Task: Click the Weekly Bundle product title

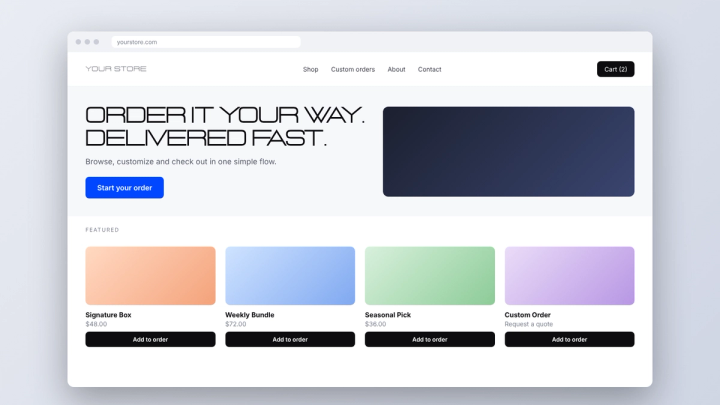Action: [x=250, y=315]
